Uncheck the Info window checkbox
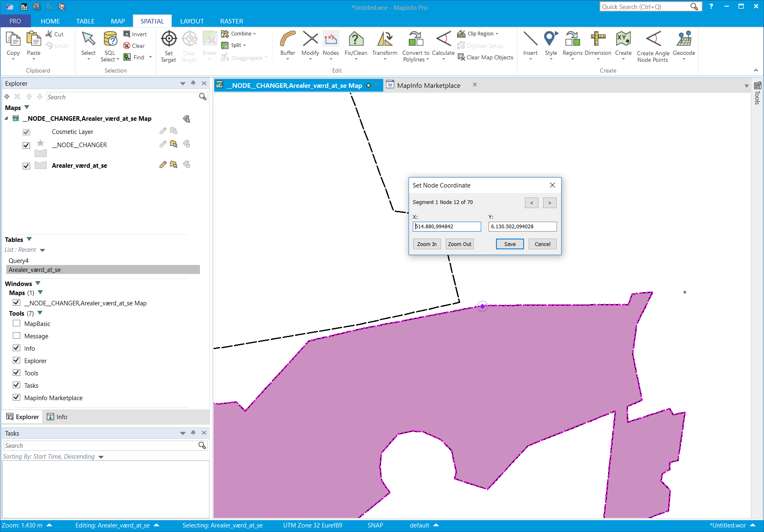 pos(16,348)
